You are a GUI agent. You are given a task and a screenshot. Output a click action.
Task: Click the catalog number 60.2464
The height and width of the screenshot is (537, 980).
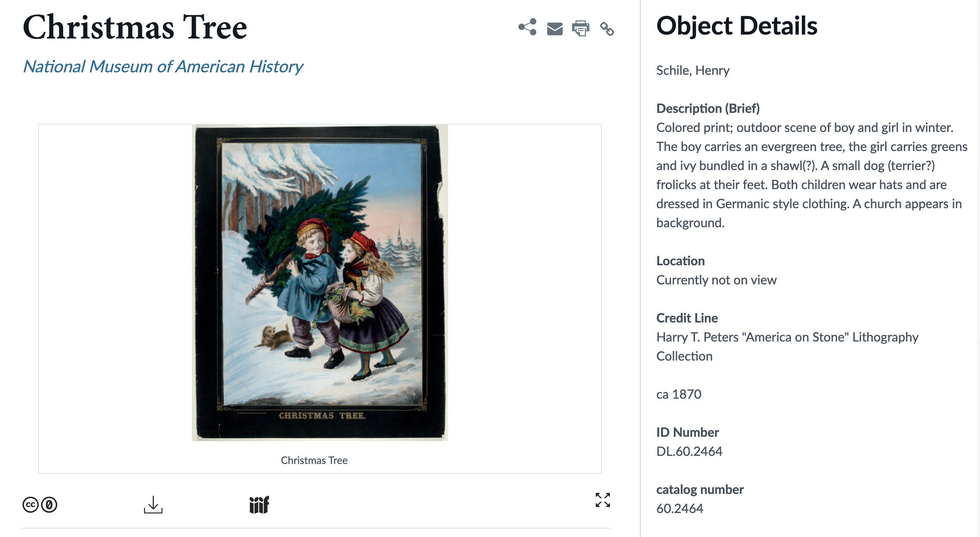click(679, 508)
